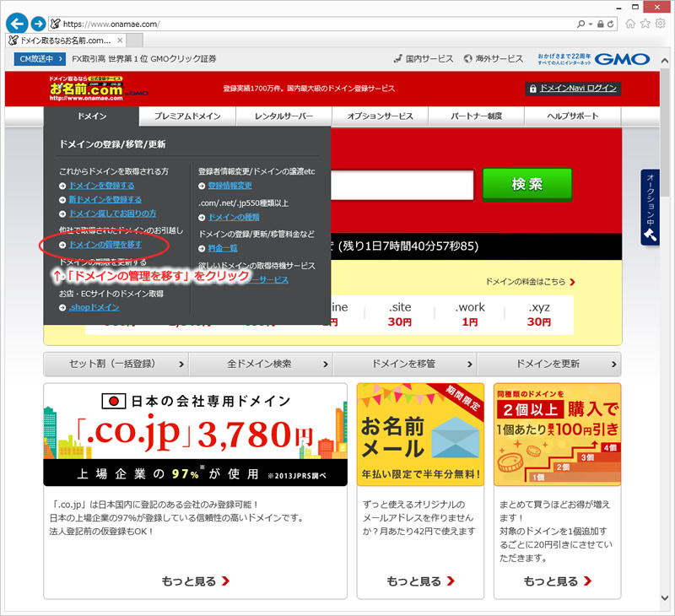Click .shopドメイン link

tap(94, 307)
